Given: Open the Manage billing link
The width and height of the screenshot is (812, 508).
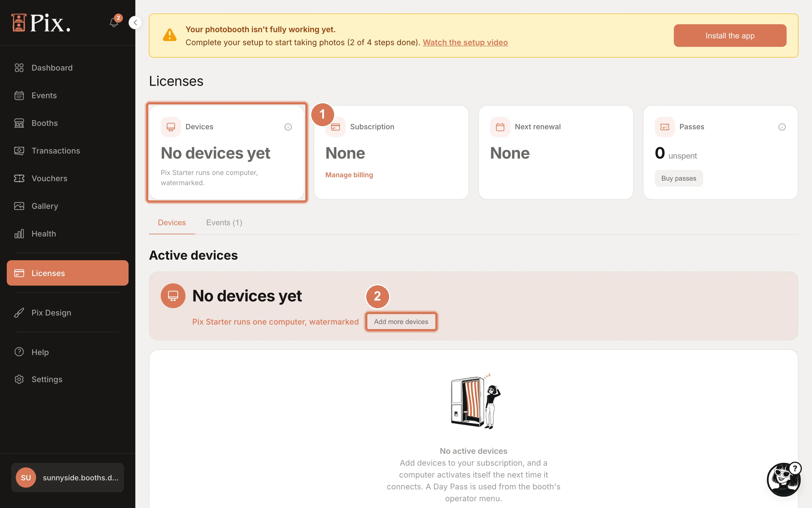Looking at the screenshot, I should tap(349, 175).
